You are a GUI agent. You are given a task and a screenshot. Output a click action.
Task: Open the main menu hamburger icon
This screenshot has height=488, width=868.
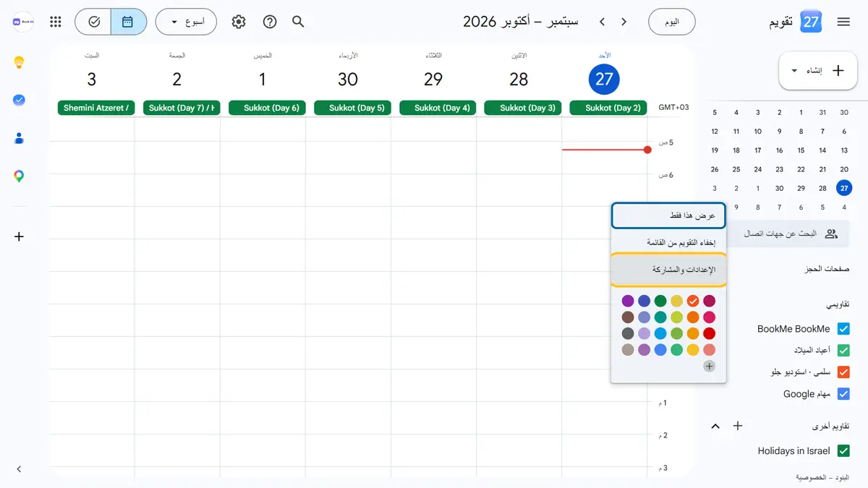point(843,22)
